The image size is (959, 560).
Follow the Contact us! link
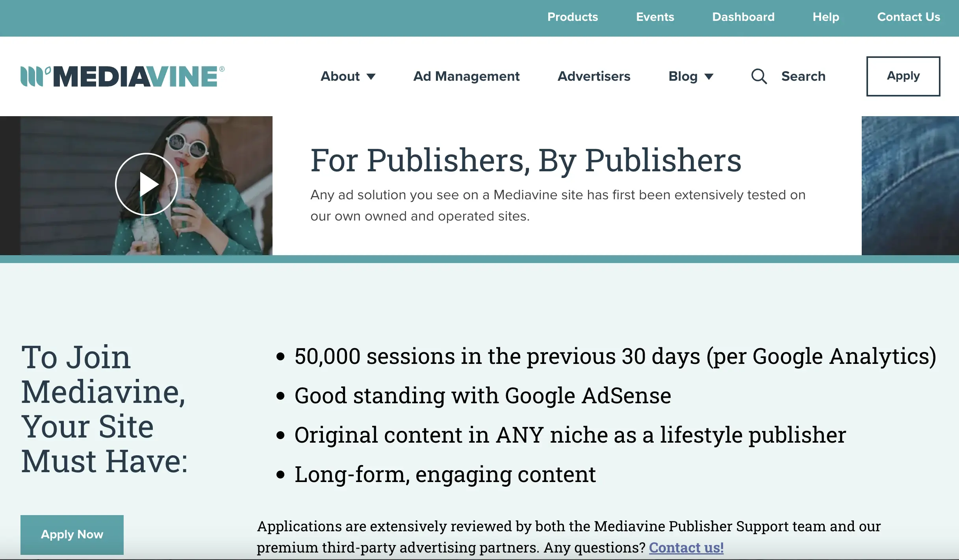(686, 547)
